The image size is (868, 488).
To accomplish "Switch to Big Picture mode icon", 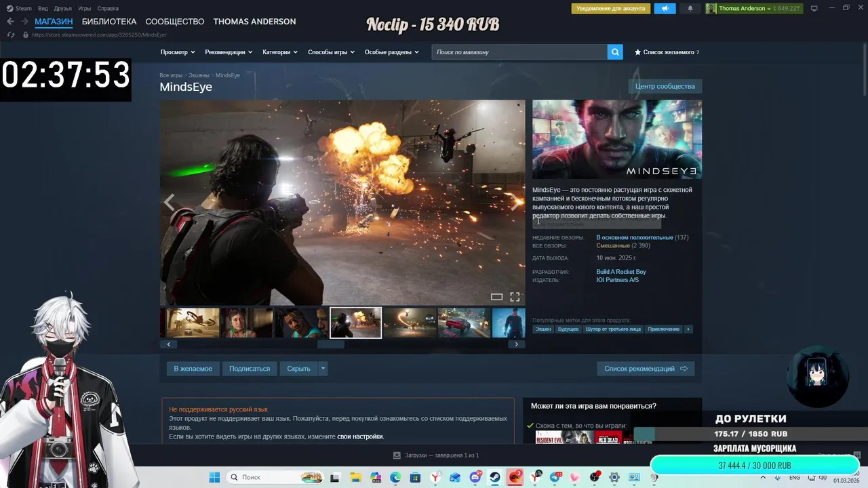I will (x=814, y=8).
